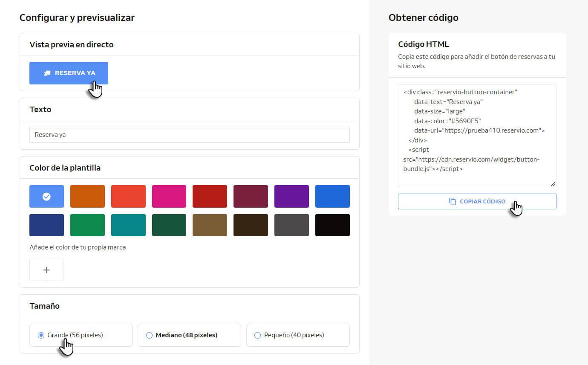Screen dimensions: 588x365
Task: Click the Reserva ya text input field
Action: point(190,135)
